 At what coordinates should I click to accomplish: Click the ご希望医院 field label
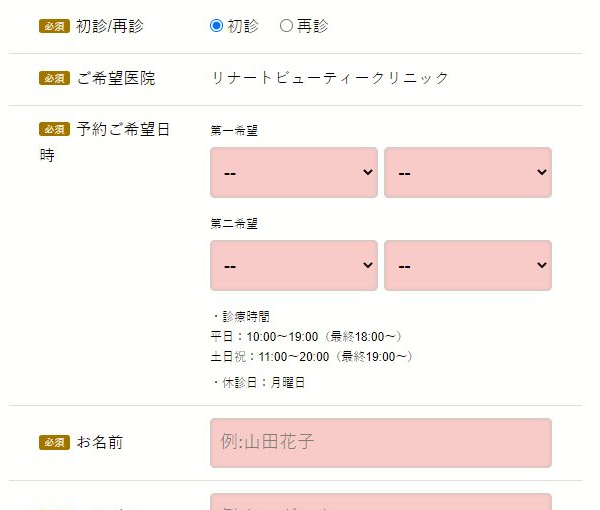click(116, 78)
